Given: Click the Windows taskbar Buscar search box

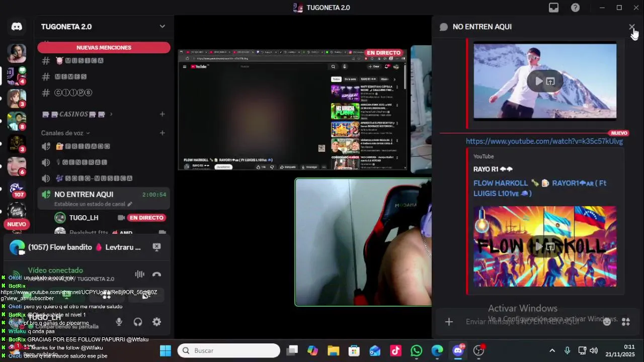Looking at the screenshot, I should coord(229,350).
